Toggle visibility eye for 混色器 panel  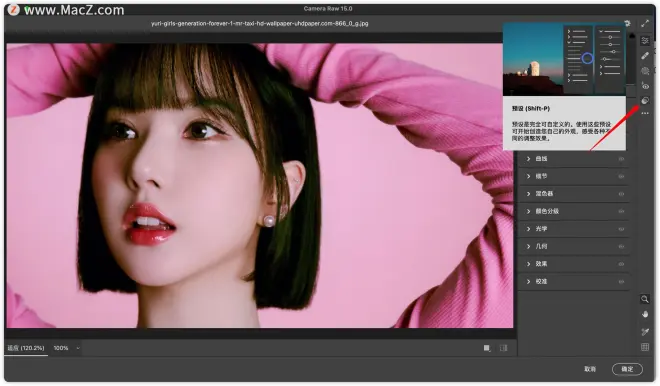pos(621,194)
